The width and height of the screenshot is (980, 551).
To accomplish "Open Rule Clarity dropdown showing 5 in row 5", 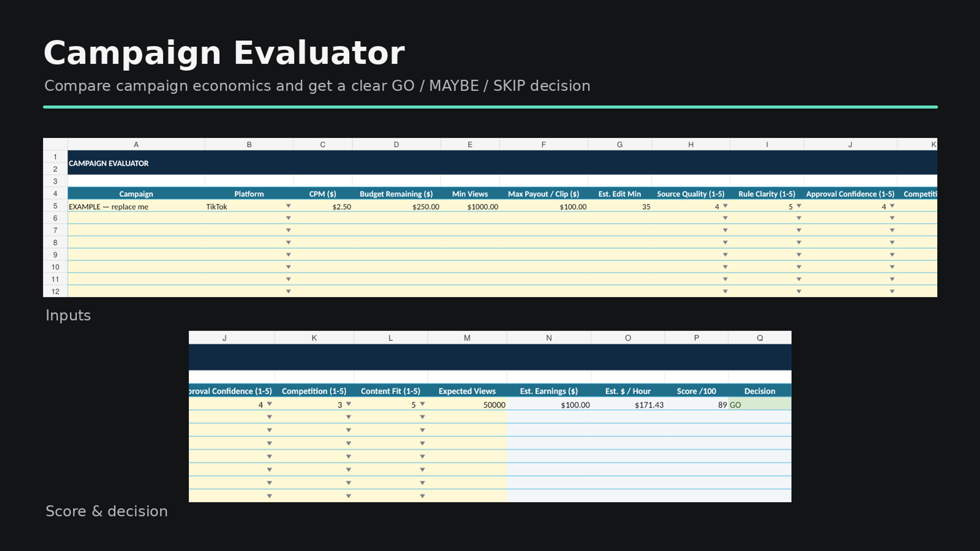I will (799, 206).
